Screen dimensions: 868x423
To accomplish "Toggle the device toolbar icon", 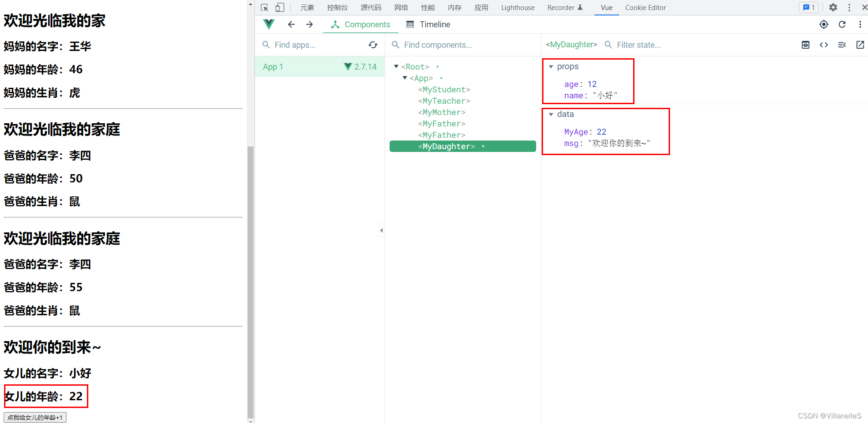I will coord(280,8).
